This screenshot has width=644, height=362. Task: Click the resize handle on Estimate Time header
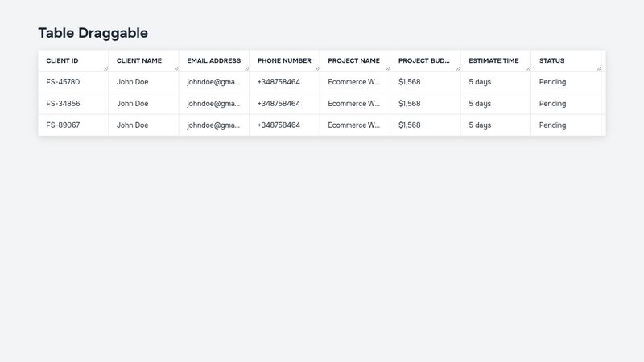click(x=528, y=68)
